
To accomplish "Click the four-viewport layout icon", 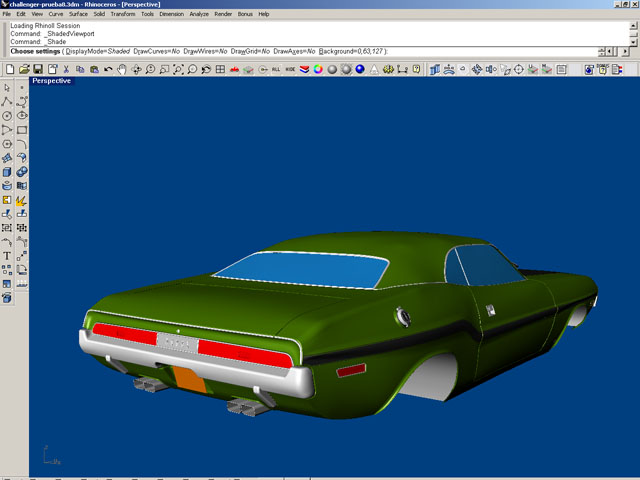I will point(220,69).
